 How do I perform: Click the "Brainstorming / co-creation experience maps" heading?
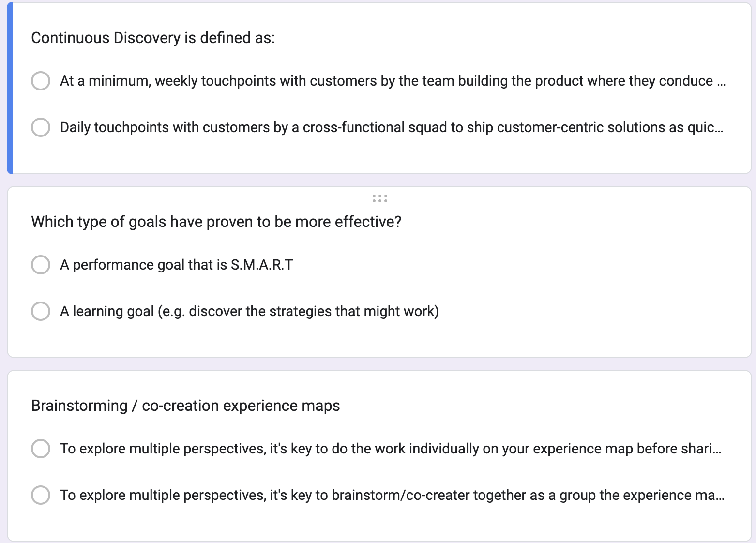[185, 406]
